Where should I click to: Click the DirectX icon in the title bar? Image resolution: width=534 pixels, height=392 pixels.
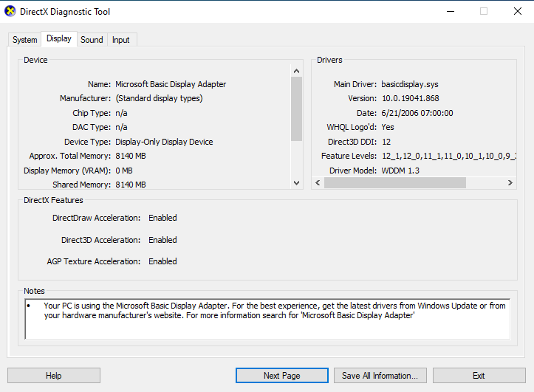click(x=12, y=12)
